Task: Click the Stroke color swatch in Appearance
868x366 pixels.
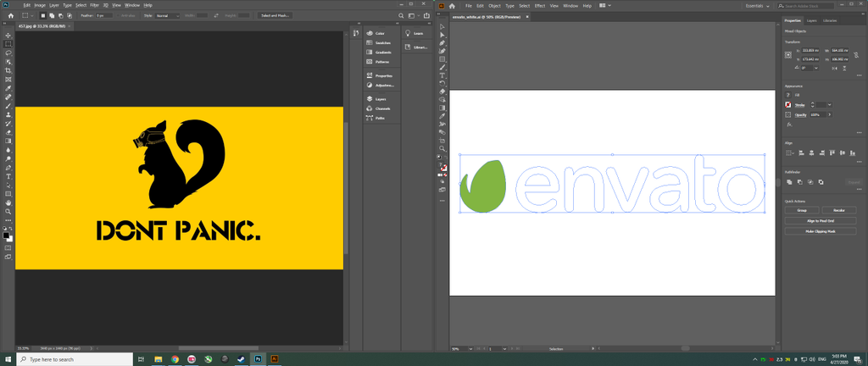Action: pos(788,104)
